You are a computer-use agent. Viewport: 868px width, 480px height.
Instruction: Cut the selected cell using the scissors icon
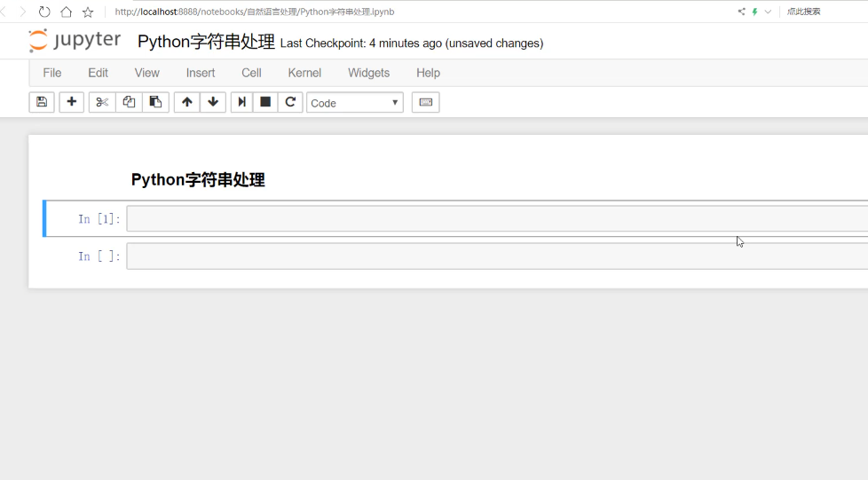tap(102, 102)
